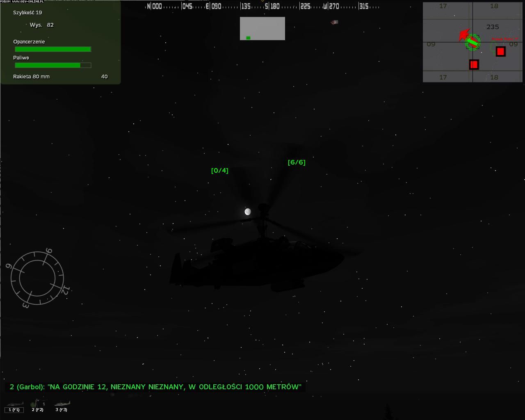Click the moon behind the helicopter rotor
The image size is (525, 420).
(x=248, y=212)
